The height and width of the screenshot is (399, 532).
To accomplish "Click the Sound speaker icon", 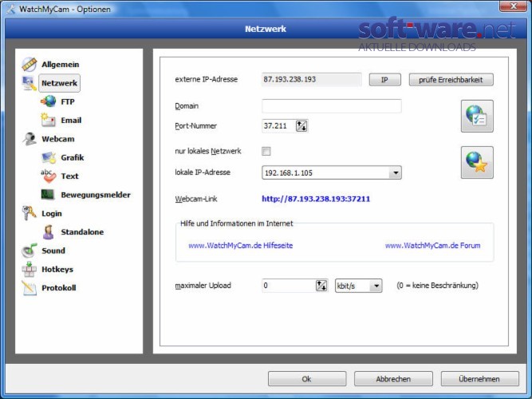I will point(30,251).
